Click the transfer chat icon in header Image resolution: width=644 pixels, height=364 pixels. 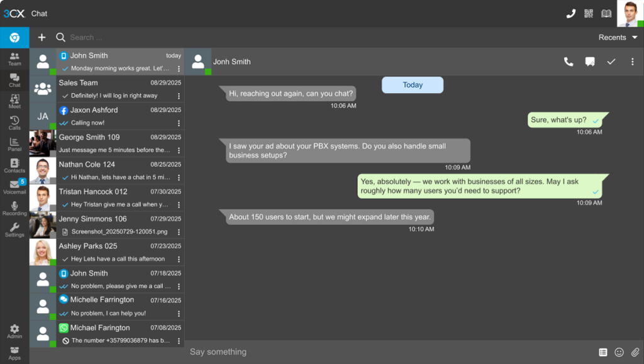(x=590, y=62)
